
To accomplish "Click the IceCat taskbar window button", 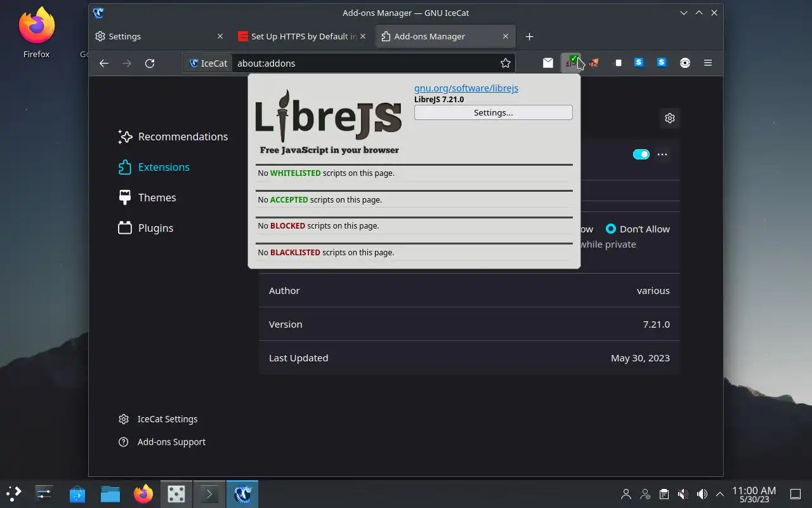I will [x=242, y=493].
